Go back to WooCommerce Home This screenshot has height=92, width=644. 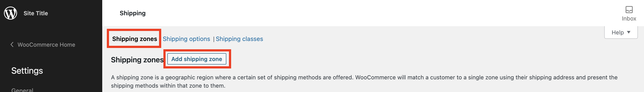tap(46, 45)
